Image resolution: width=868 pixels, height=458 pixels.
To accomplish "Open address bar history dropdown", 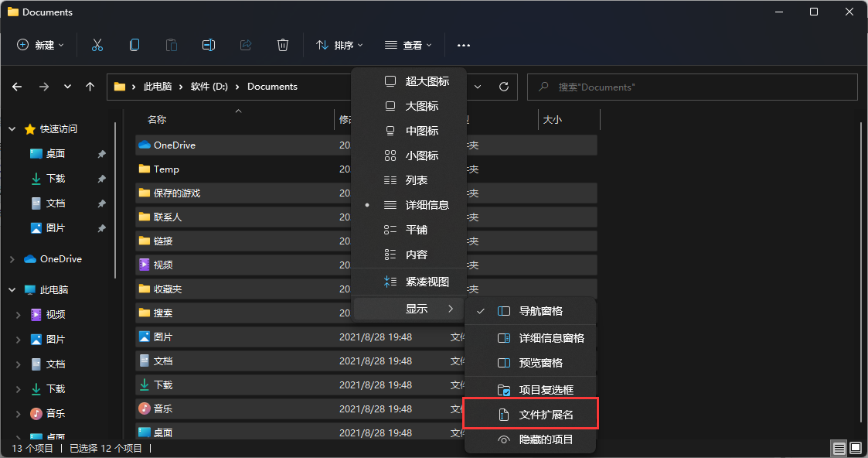I will [478, 87].
